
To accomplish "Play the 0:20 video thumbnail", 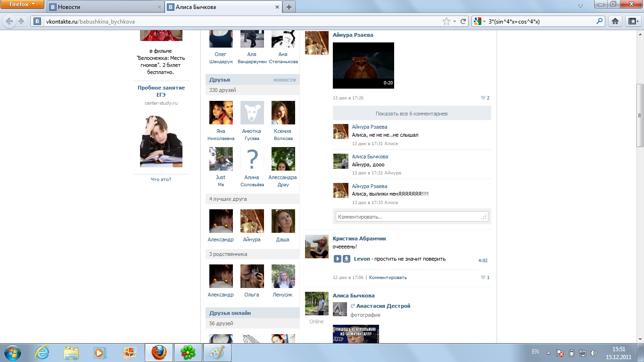I will pos(363,66).
